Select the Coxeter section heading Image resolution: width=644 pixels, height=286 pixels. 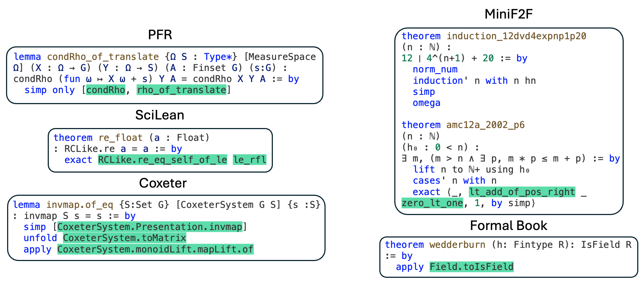coord(163,183)
